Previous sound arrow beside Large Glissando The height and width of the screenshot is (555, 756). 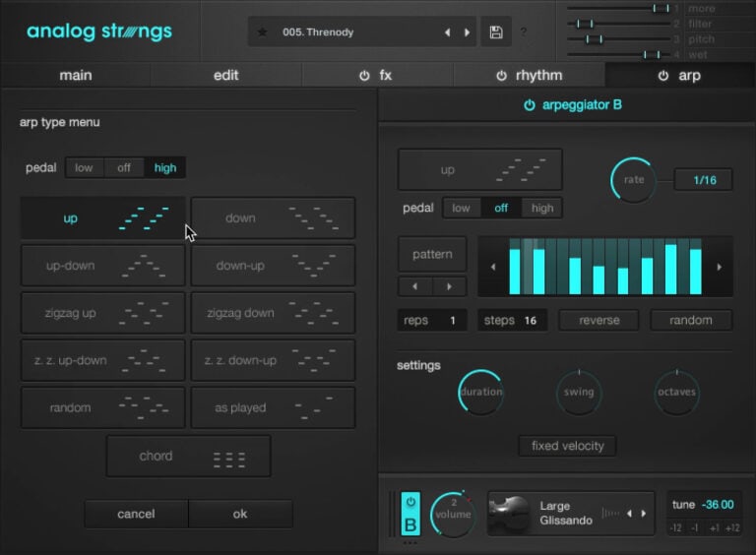pyautogui.click(x=629, y=514)
